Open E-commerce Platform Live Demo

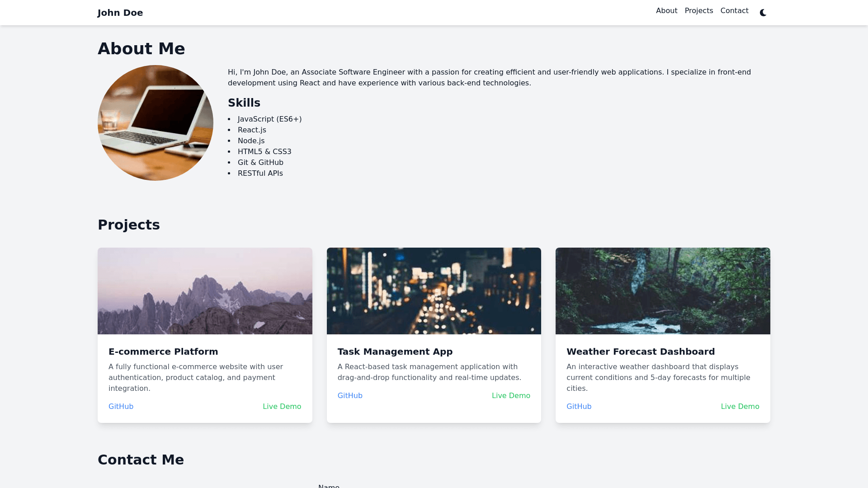[x=282, y=407]
